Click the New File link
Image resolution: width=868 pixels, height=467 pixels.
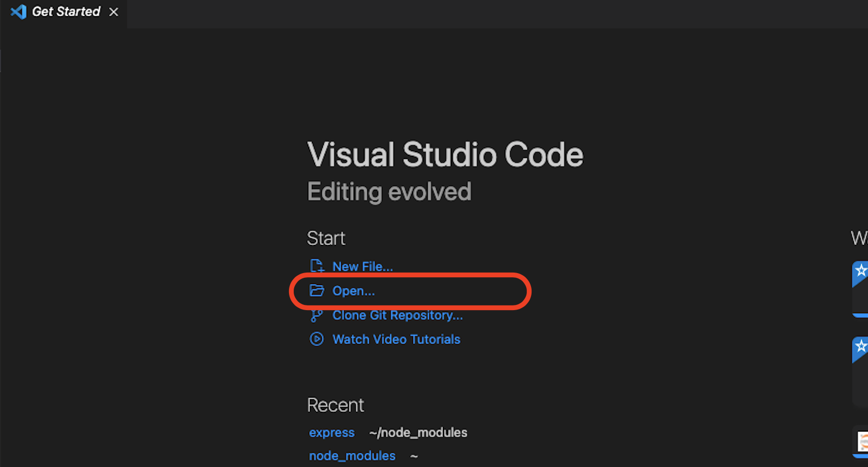pos(363,266)
